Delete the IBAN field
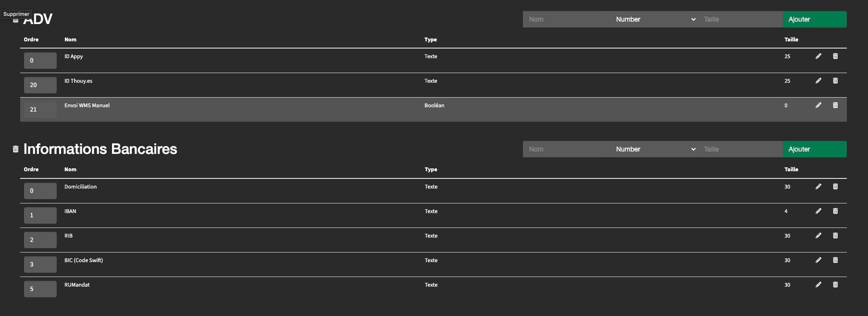 [x=835, y=211]
